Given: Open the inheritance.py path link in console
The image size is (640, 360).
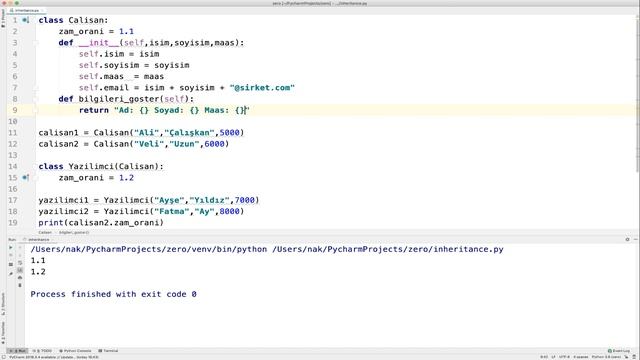Looking at the screenshot, I should pos(388,249).
